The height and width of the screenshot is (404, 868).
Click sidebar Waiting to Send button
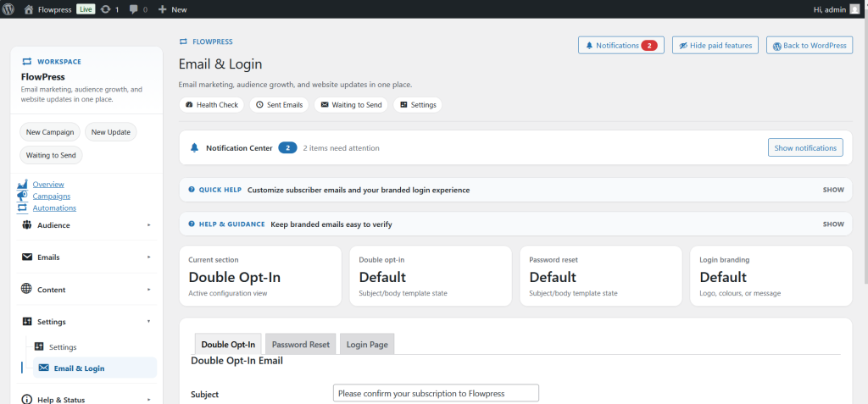[51, 155]
